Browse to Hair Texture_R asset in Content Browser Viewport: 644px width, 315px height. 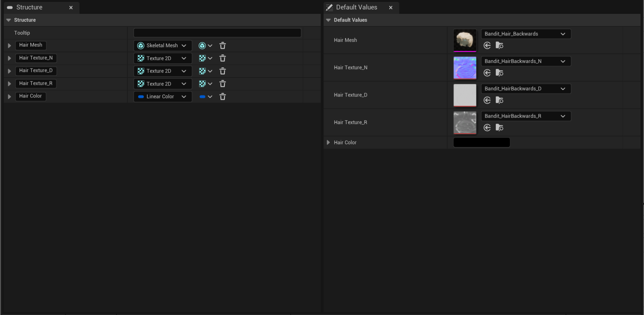coord(499,128)
